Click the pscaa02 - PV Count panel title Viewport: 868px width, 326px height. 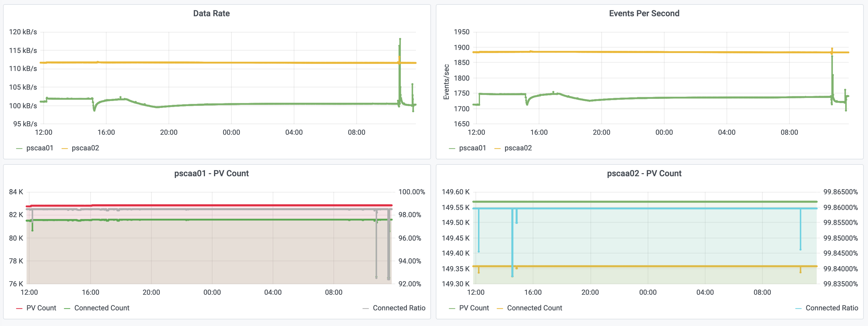point(644,174)
